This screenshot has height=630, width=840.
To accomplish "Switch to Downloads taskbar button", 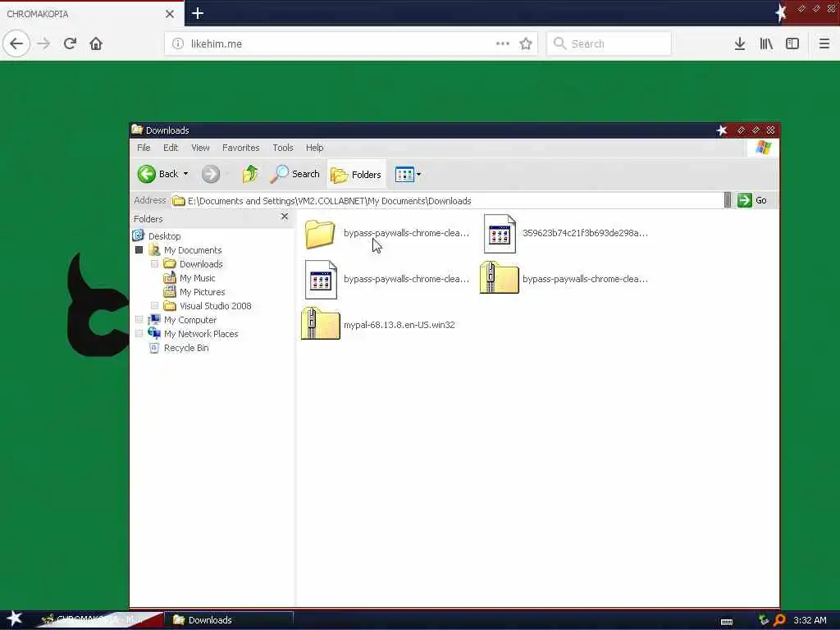I will coord(231,620).
